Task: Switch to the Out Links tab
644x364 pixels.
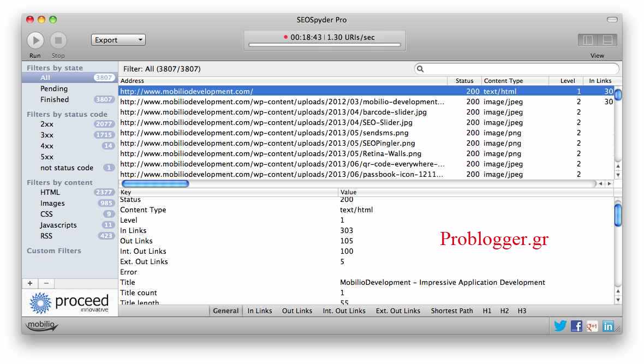Action: click(297, 311)
